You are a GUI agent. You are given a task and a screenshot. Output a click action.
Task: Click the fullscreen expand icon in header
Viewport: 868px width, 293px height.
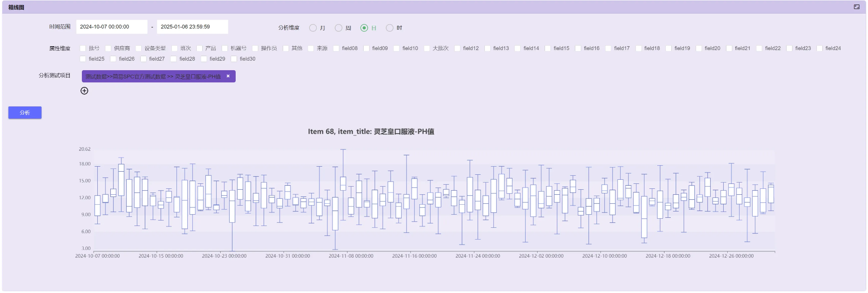(x=856, y=7)
